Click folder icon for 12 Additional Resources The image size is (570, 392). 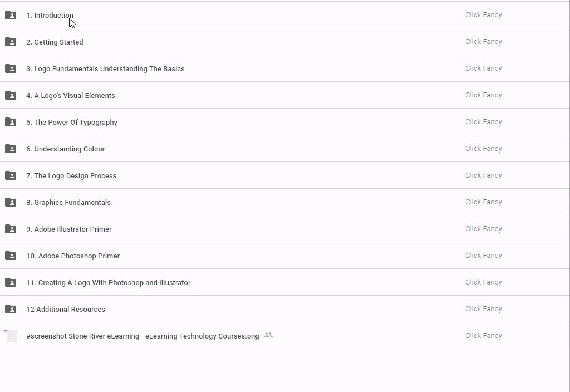[11, 309]
